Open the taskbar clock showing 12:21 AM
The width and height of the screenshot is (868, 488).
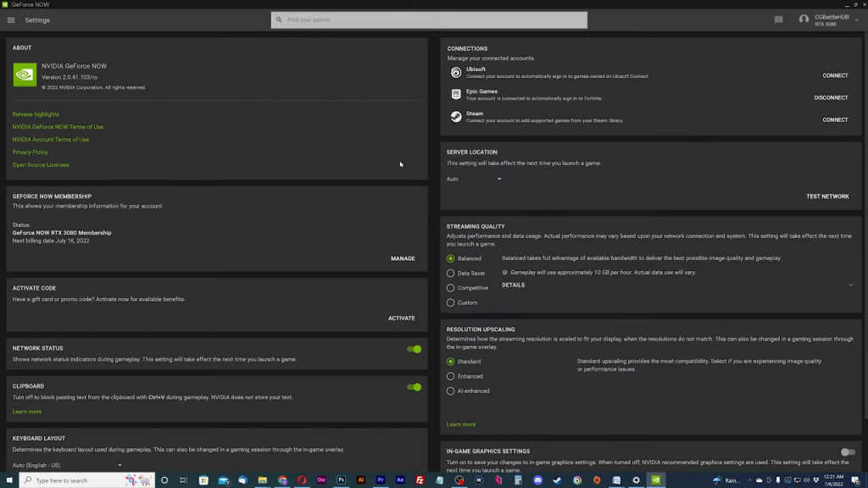click(834, 480)
